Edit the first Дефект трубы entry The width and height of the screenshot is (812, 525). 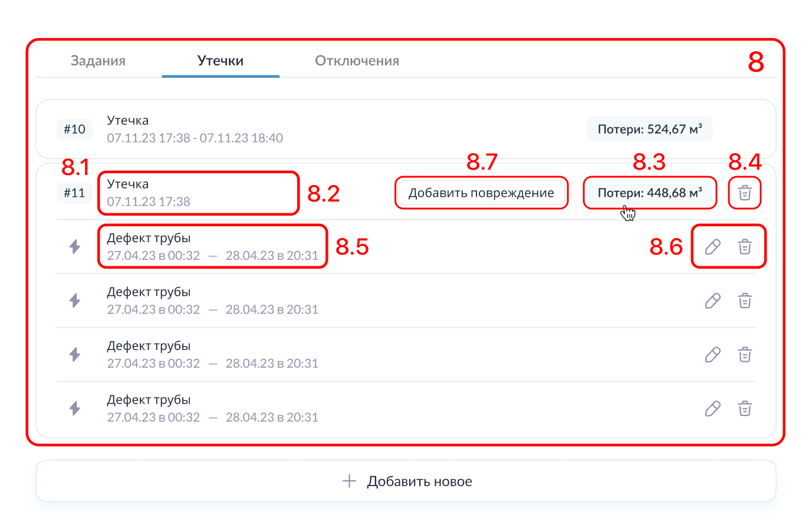713,247
